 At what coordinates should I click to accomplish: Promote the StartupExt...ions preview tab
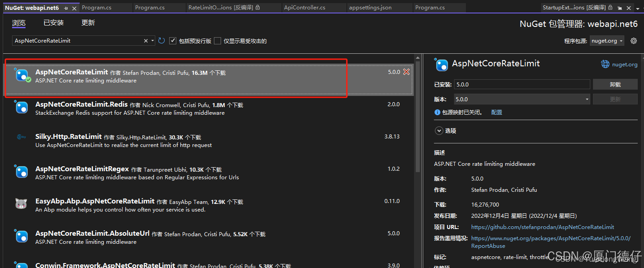[620, 8]
